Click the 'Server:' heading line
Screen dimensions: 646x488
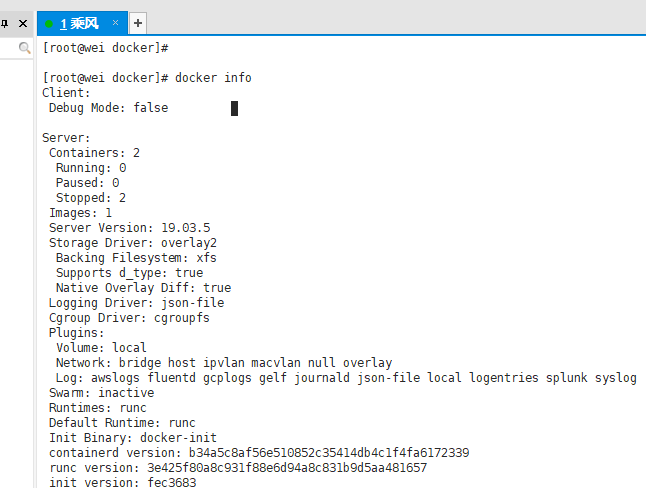(66, 138)
